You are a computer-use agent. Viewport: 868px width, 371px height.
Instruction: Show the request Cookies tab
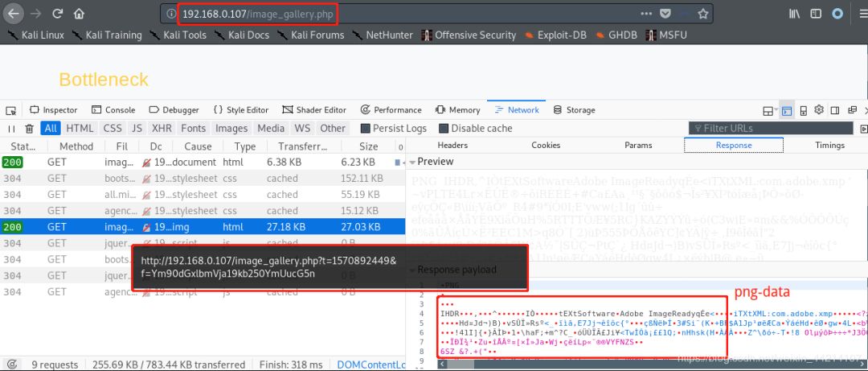pyautogui.click(x=546, y=146)
